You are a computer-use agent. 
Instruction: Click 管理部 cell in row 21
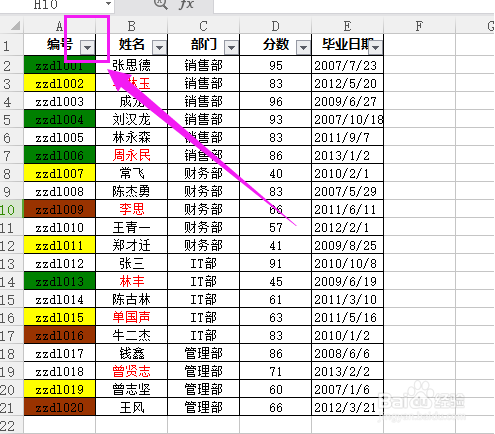pyautogui.click(x=204, y=408)
